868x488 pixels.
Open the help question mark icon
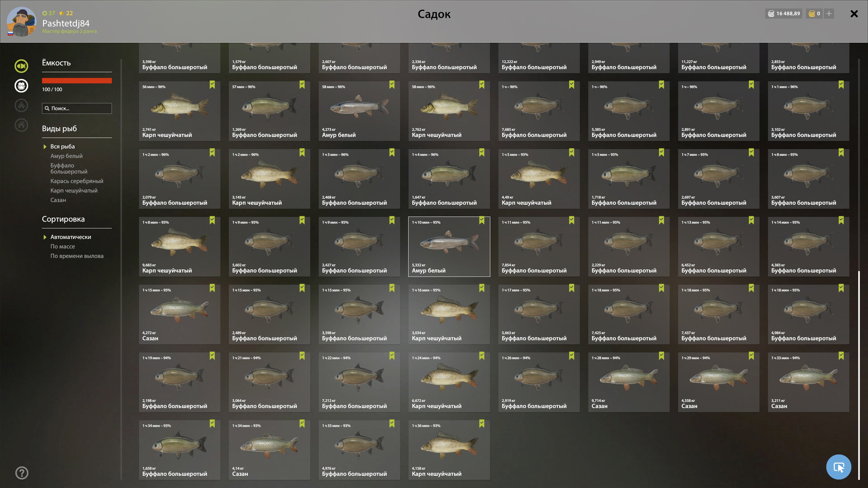pyautogui.click(x=22, y=473)
